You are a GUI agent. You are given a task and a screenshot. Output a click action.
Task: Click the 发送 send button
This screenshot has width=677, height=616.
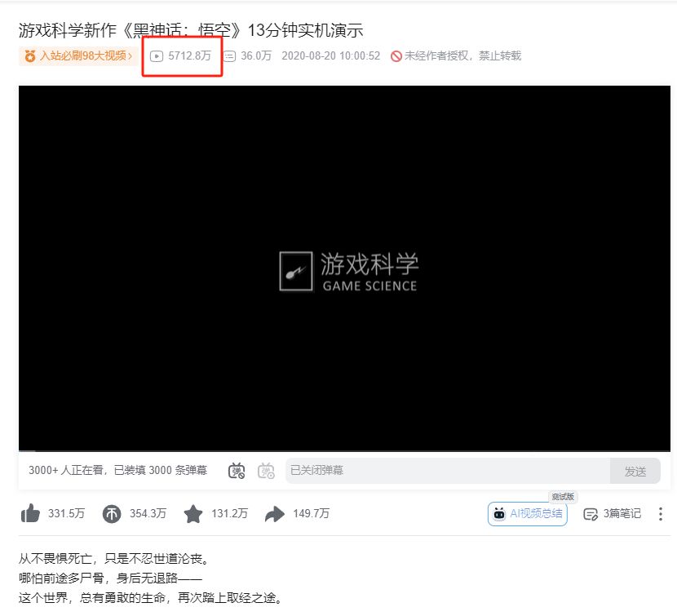635,471
